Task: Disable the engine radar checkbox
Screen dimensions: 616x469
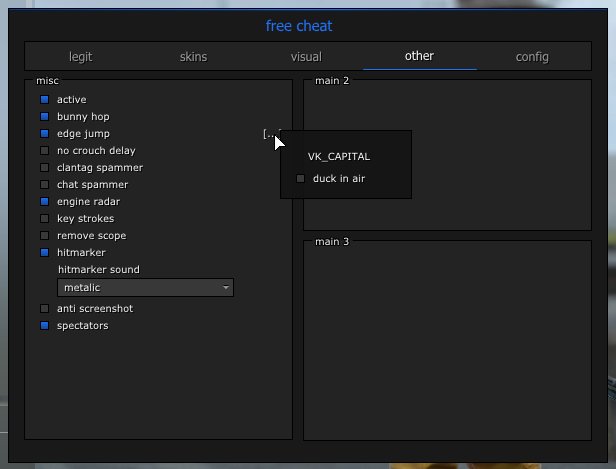Action: 44,202
